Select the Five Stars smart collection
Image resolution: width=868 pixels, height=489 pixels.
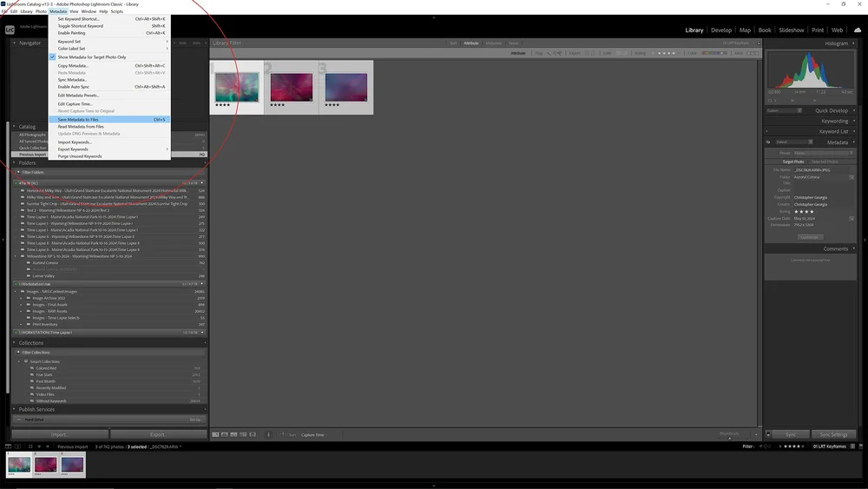[44, 375]
